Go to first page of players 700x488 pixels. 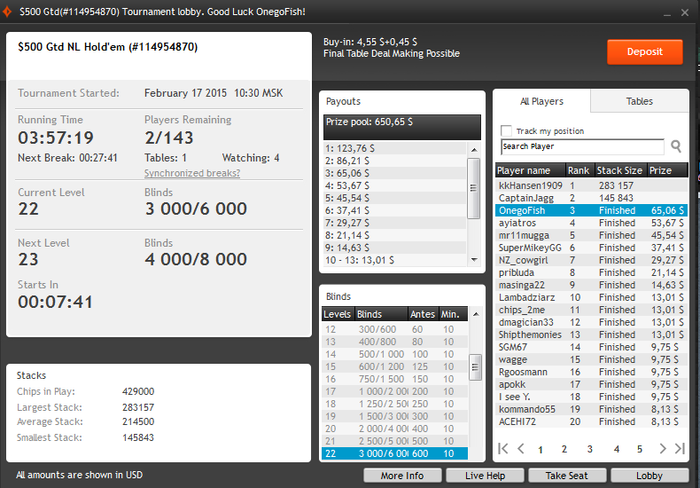(x=503, y=448)
